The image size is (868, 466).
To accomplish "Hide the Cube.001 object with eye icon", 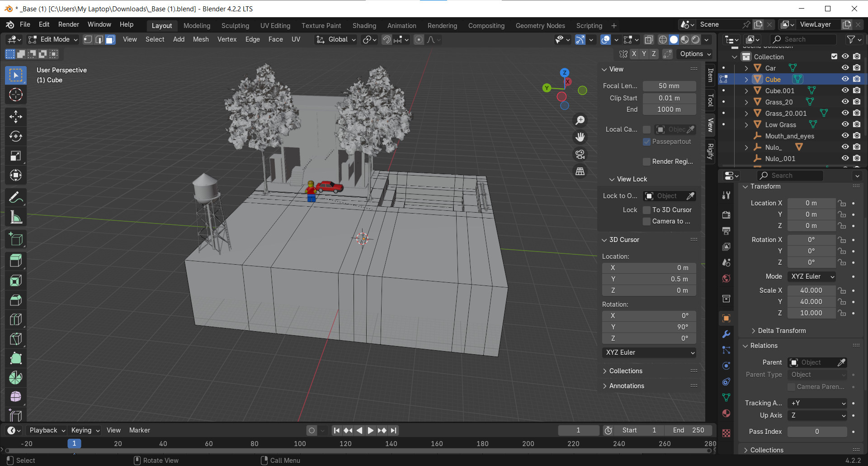I will point(845,90).
